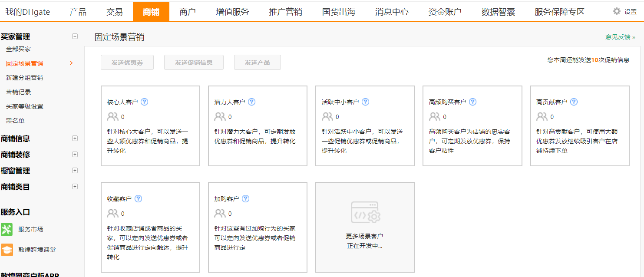
Task: Click the 更多场景客户 正在开发中 text
Action: point(365,241)
